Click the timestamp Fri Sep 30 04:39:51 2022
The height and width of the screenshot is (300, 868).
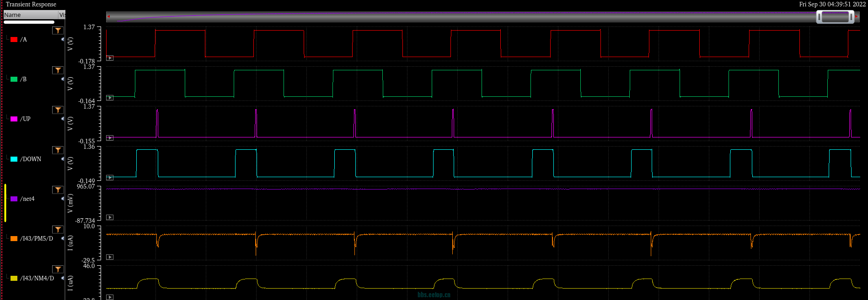click(x=832, y=4)
